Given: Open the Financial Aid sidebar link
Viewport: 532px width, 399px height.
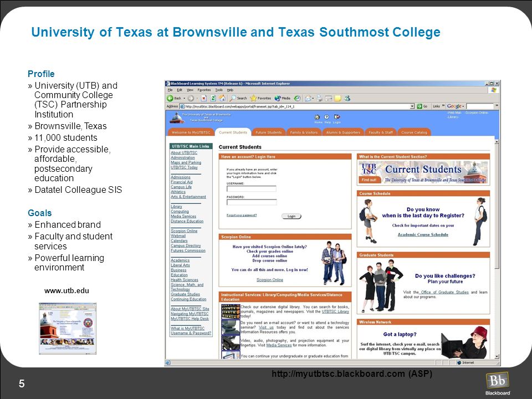Looking at the screenshot, I should [182, 182].
